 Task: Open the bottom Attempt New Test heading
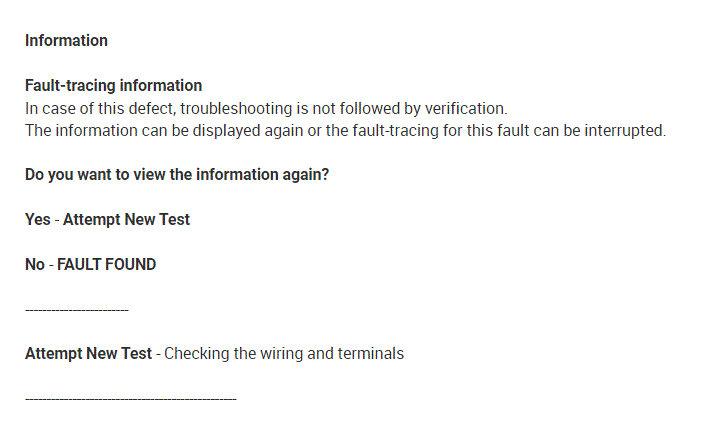[x=88, y=354]
